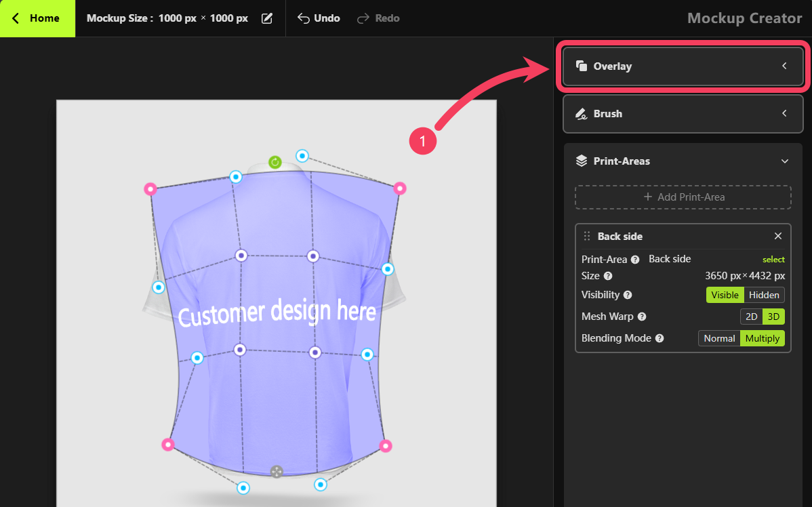812x507 pixels.
Task: Click the Home back button
Action: [37, 18]
